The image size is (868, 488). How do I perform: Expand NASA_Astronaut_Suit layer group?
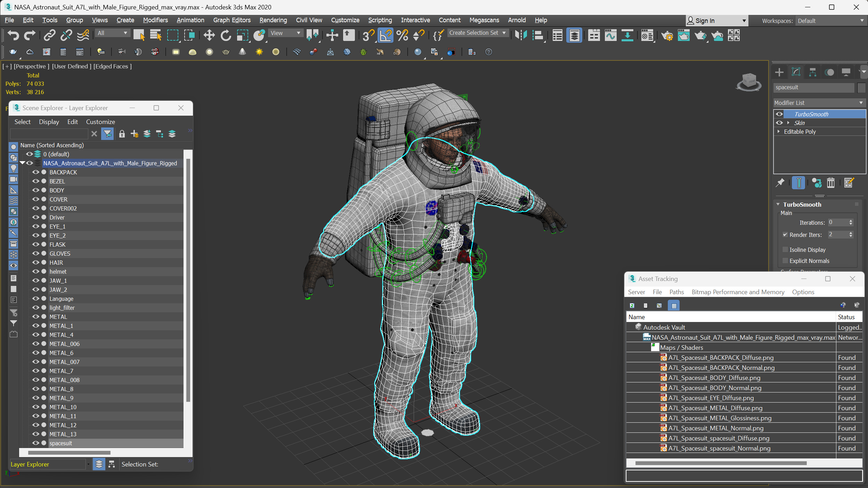point(22,163)
